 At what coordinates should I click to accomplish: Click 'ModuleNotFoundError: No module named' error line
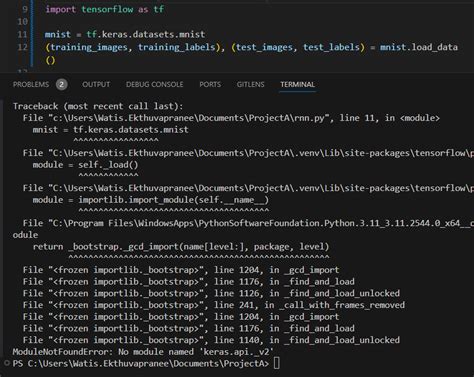[143, 352]
